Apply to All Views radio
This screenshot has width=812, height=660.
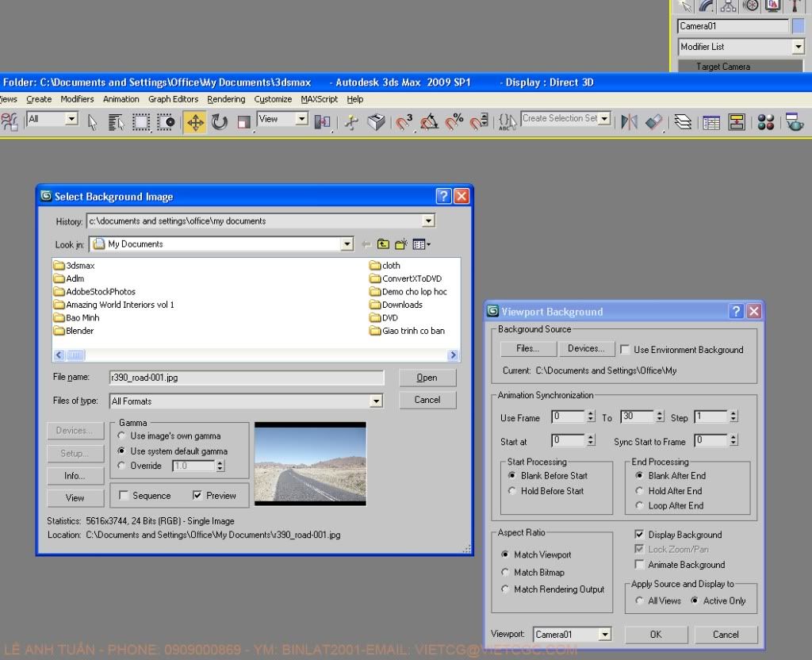pyautogui.click(x=640, y=601)
